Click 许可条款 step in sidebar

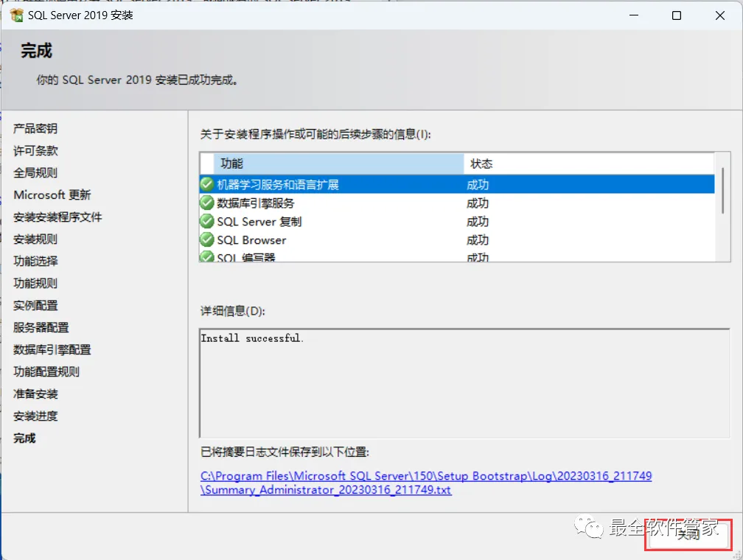click(x=35, y=150)
